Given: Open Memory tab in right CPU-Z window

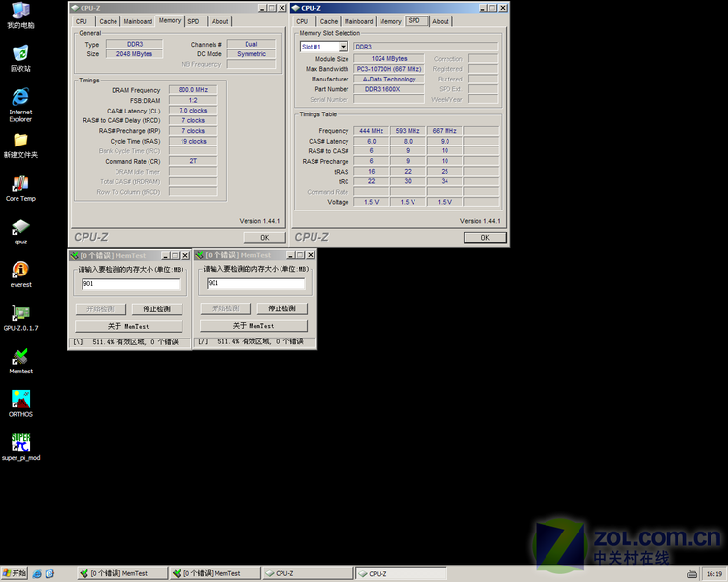Looking at the screenshot, I should [390, 21].
